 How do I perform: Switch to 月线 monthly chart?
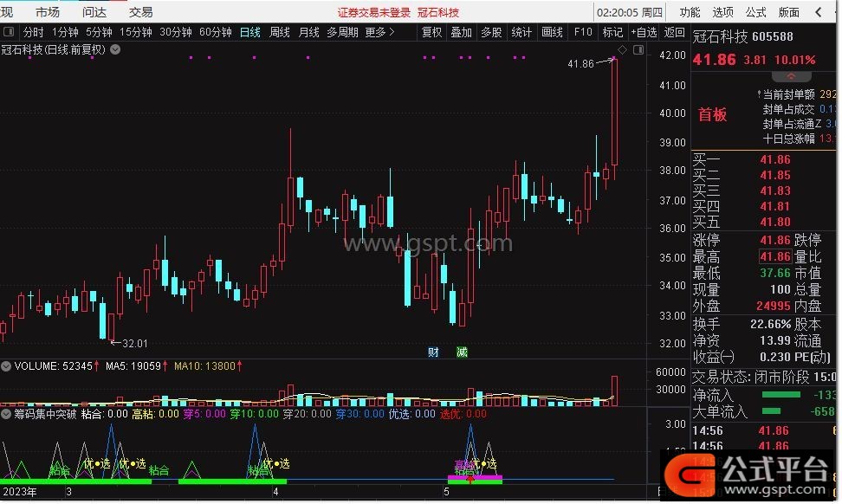[308, 32]
